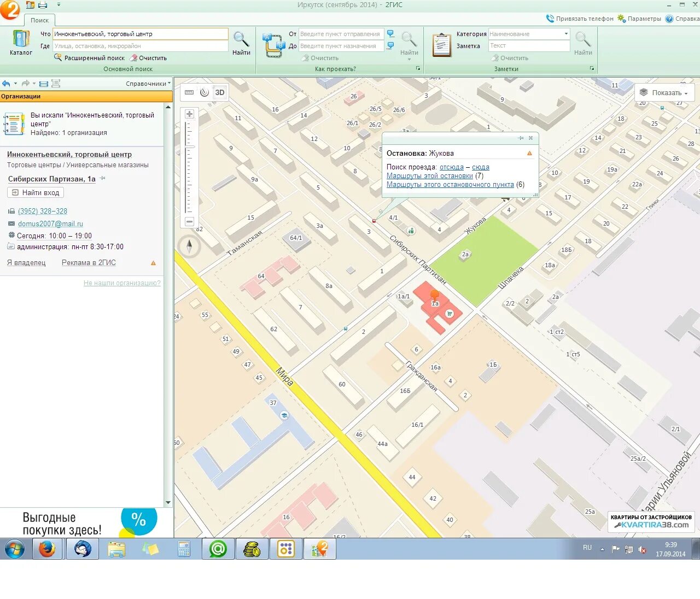Open back navigation history arrow
The width and height of the screenshot is (700, 599).
(15, 84)
